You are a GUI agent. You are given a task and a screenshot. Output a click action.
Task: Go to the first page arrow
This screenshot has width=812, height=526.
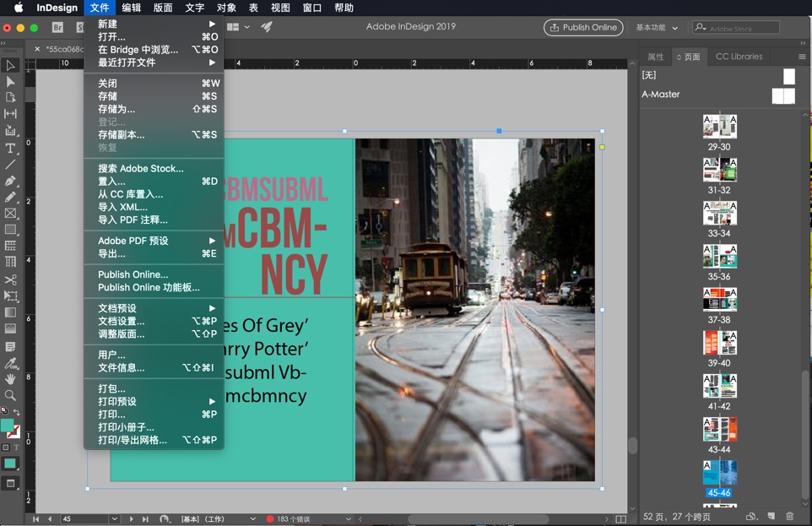coord(35,518)
